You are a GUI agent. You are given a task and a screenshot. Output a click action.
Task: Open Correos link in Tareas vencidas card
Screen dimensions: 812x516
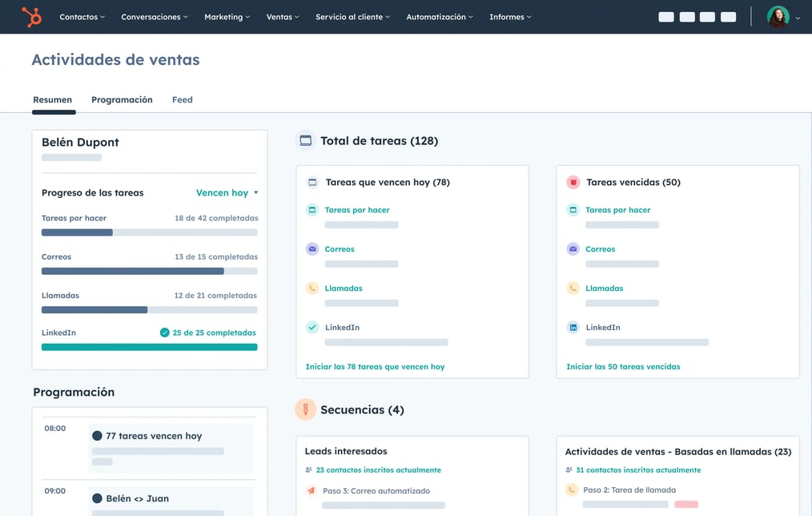[x=601, y=249]
